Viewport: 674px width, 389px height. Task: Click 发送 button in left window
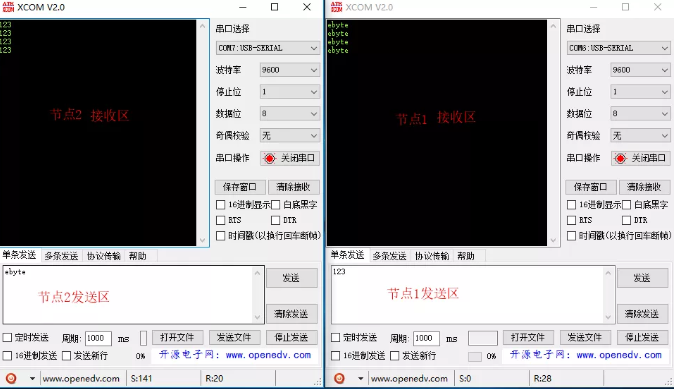pos(292,278)
